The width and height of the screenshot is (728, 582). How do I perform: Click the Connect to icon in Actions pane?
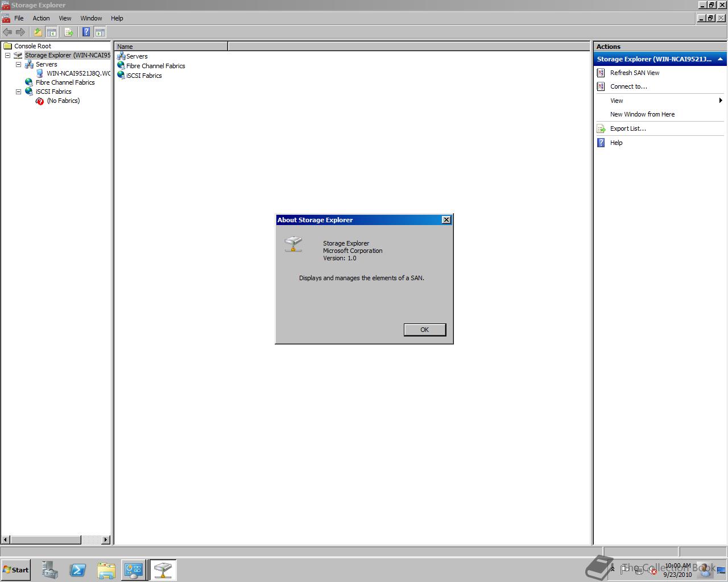(x=601, y=86)
